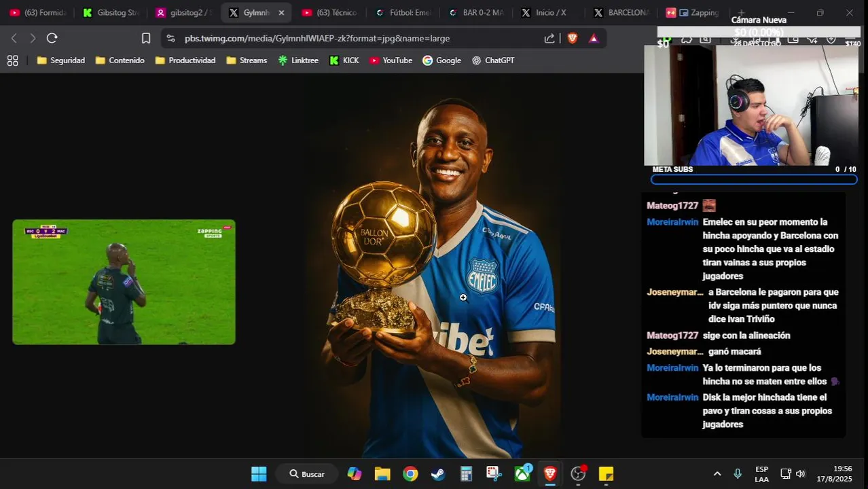Open OBS Studio from the taskbar
Viewport: 868px width, 489px height.
[578, 474]
